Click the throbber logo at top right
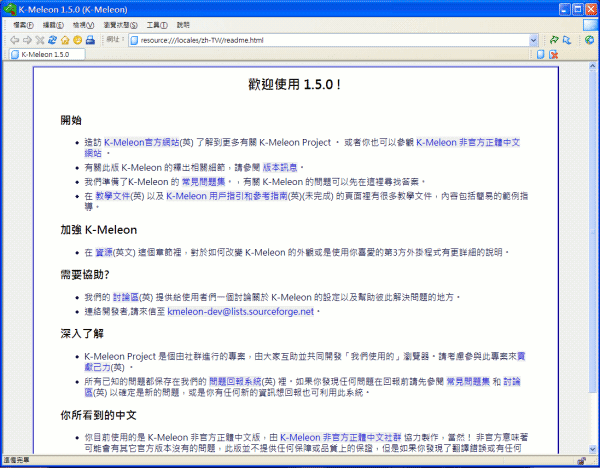Viewport: 600px width, 468px height. click(x=590, y=25)
